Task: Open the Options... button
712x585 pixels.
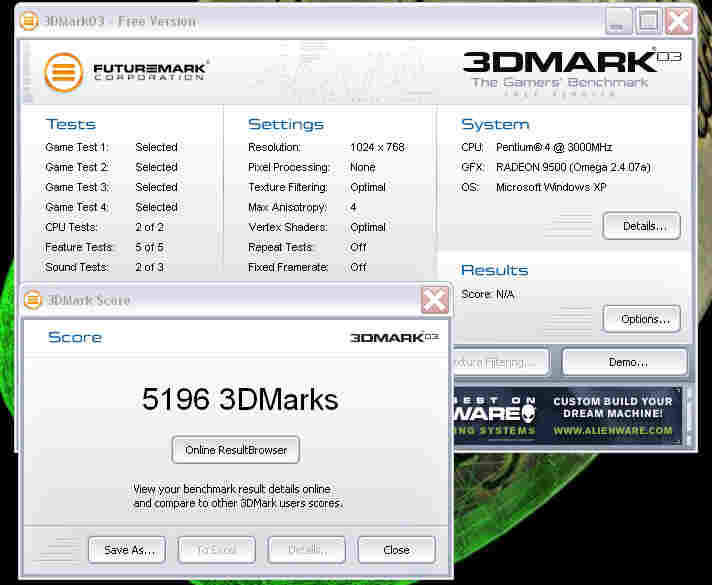Action: pos(642,319)
